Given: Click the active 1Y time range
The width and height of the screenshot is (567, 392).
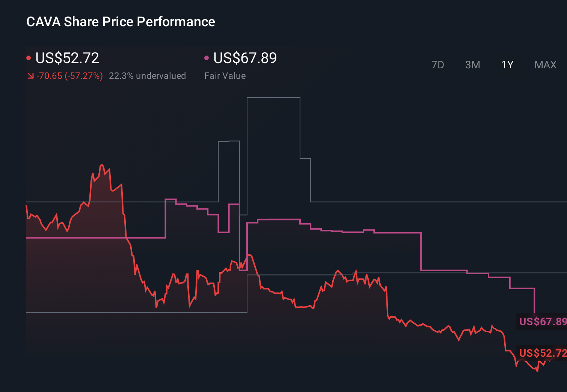Looking at the screenshot, I should tap(507, 65).
